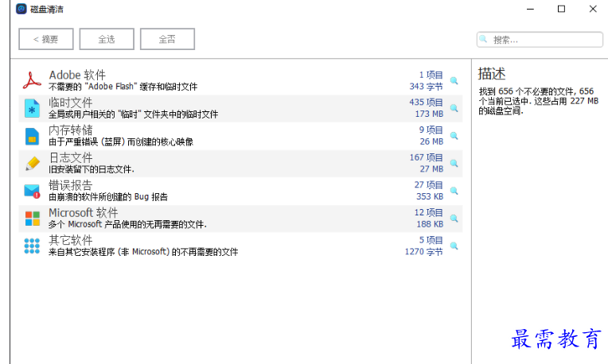Click the Microsoft 软件 Windows logo icon
608x364 pixels.
[x=32, y=219]
